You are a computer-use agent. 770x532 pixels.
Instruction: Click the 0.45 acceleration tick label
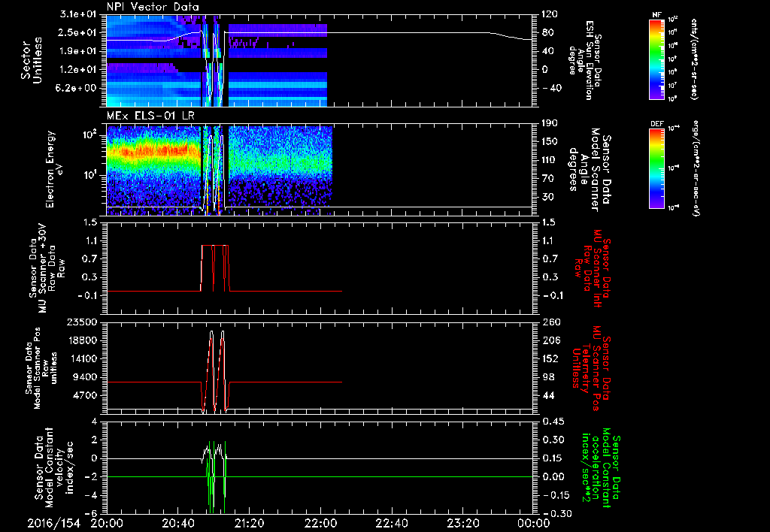click(x=553, y=422)
